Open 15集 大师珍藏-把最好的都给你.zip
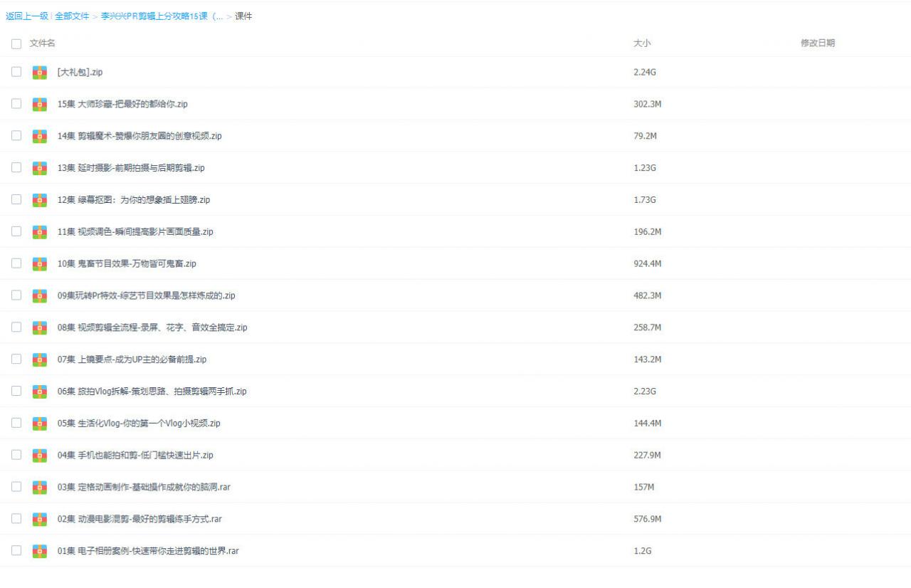Screen dimensions: 911x588 coord(122,104)
